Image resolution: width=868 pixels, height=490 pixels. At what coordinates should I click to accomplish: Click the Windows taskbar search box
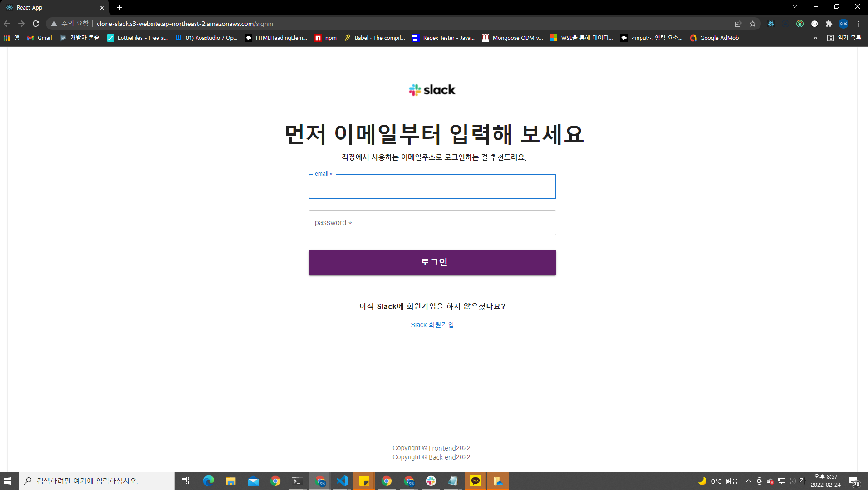point(97,481)
